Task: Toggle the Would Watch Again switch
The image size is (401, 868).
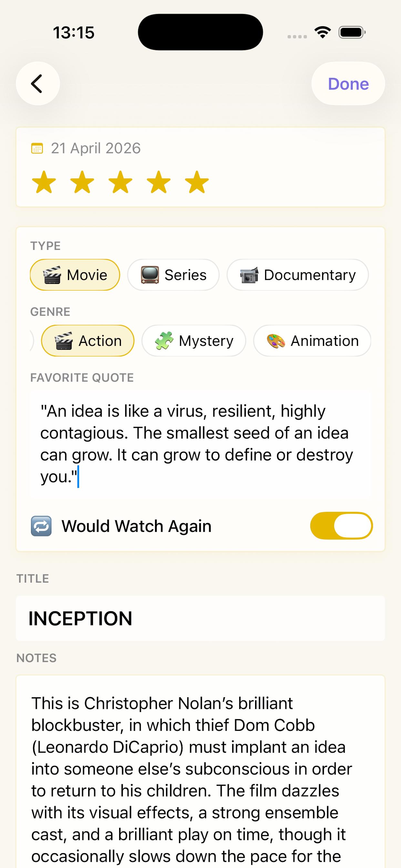Action: click(x=341, y=526)
